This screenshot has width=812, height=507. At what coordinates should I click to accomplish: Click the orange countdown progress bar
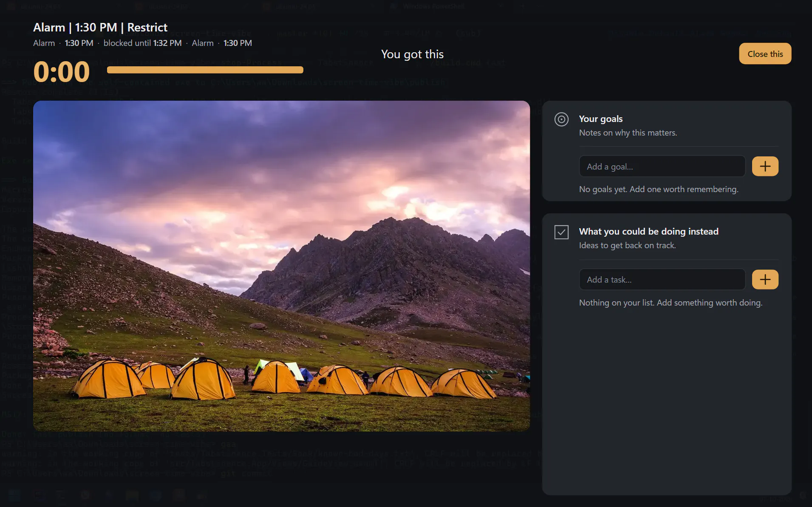point(205,70)
